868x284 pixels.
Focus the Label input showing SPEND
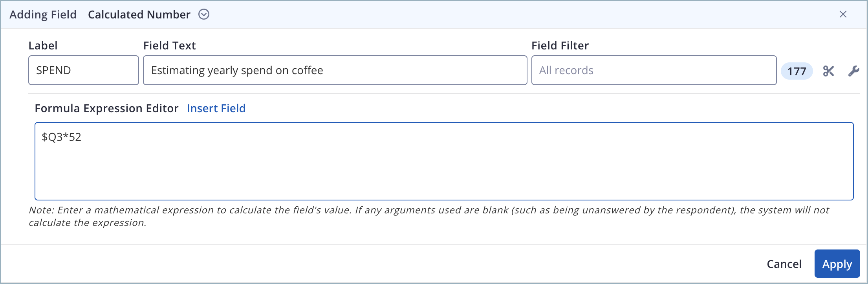coord(83,70)
